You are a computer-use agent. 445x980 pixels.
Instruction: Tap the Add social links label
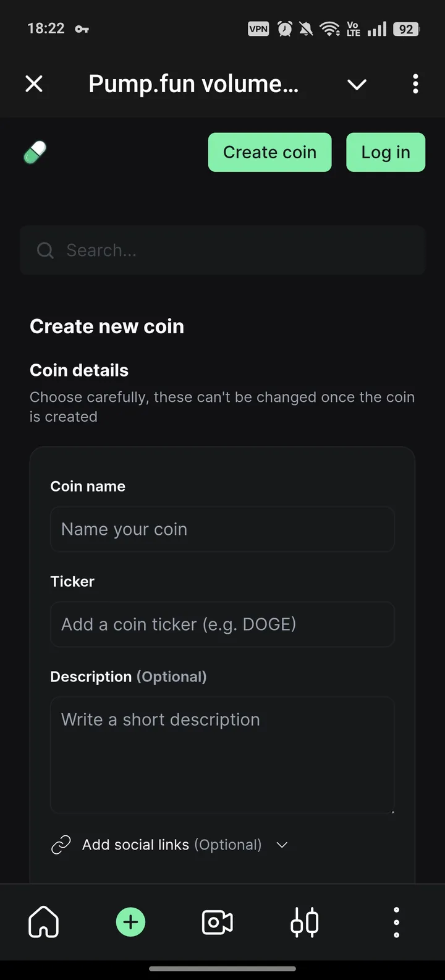click(171, 845)
